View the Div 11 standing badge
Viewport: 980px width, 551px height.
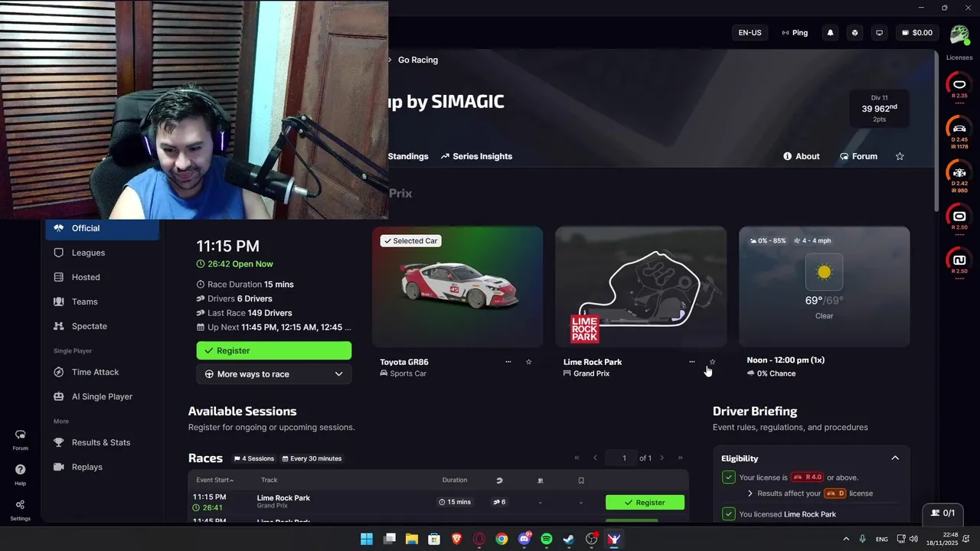point(880,109)
